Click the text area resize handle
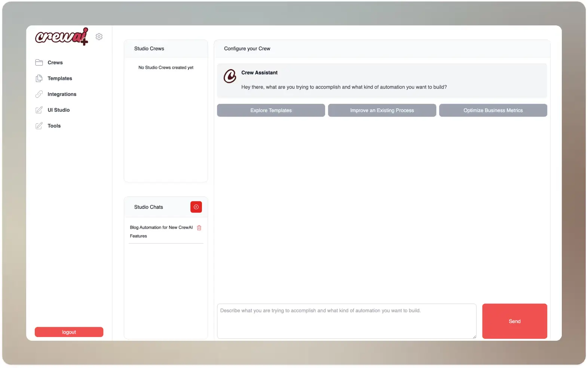588x368 pixels. pos(474,337)
